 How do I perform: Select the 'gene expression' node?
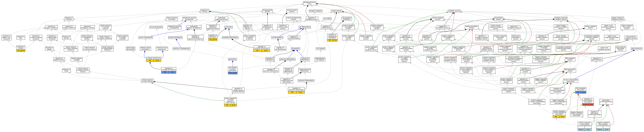coord(636,48)
